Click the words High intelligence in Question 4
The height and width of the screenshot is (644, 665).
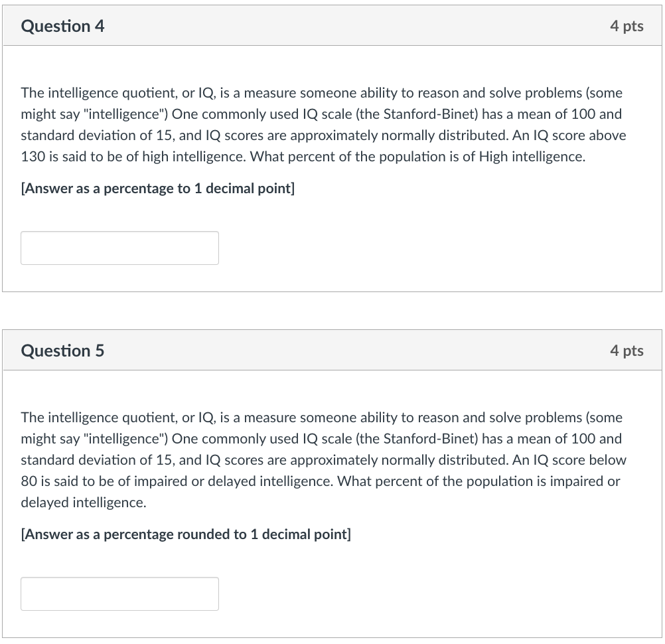[531, 157]
